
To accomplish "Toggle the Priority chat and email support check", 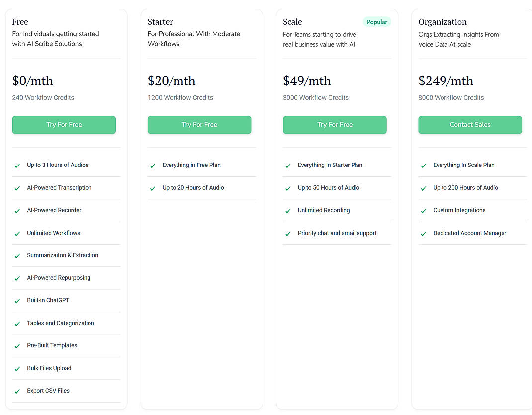I will pyautogui.click(x=287, y=233).
